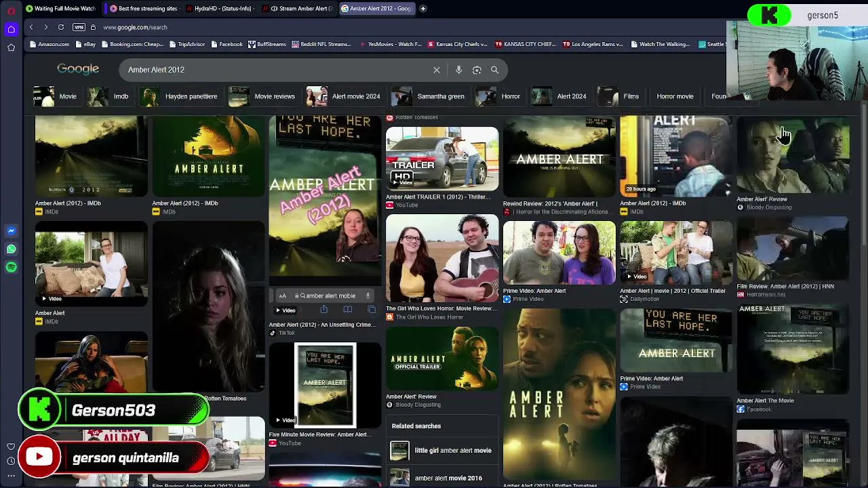Open the sidebar bookmarks star icon
This screenshot has height=488, width=868.
pos(11,47)
